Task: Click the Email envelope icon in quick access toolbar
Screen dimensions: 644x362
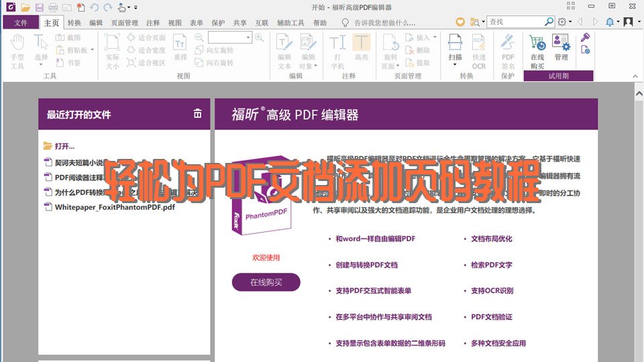Action: click(67, 7)
